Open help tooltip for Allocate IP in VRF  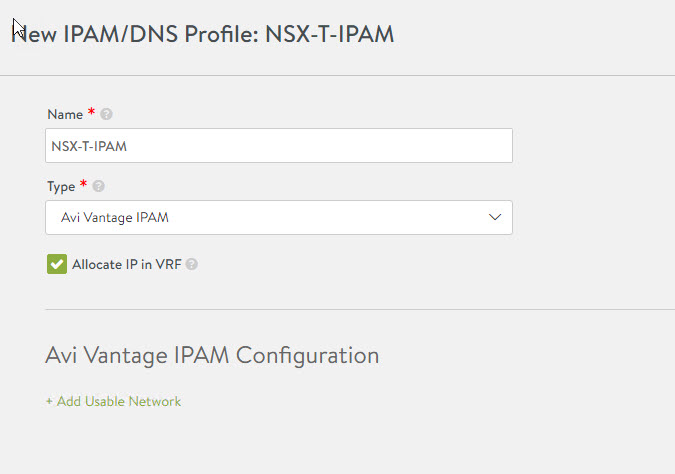click(192, 264)
